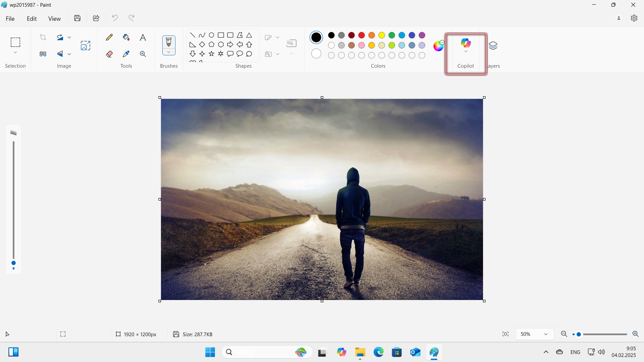Viewport: 644px width, 362px height.
Task: Open the Crop tool
Action: 43,37
